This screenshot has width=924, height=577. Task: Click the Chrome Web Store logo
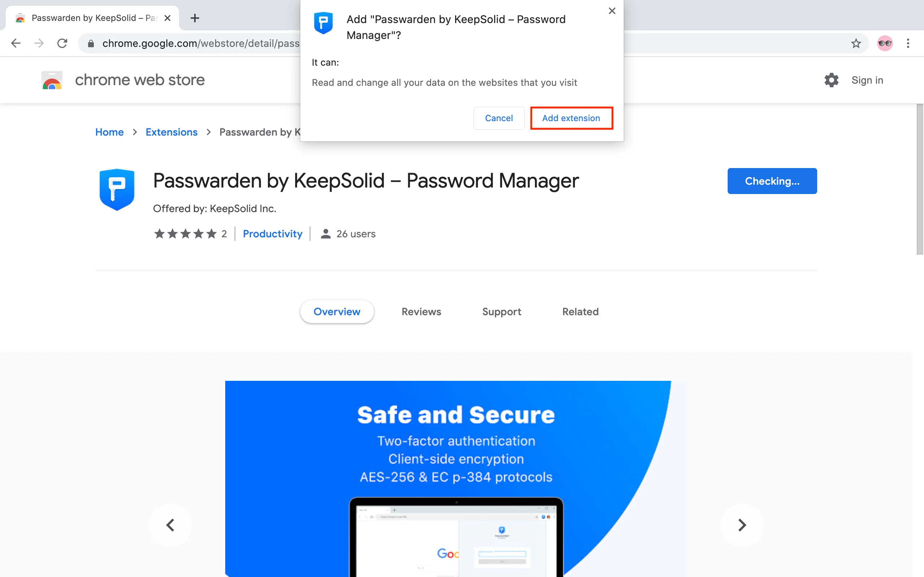(x=52, y=80)
